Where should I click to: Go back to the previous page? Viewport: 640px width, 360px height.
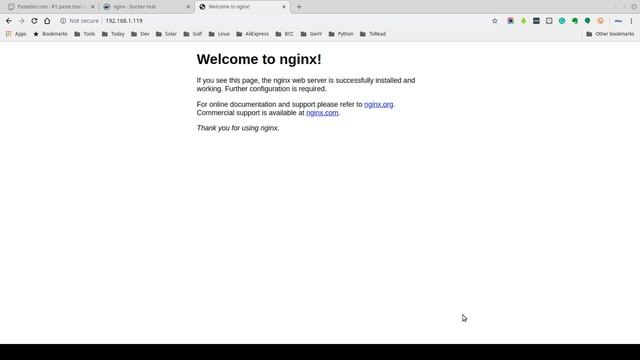9,21
